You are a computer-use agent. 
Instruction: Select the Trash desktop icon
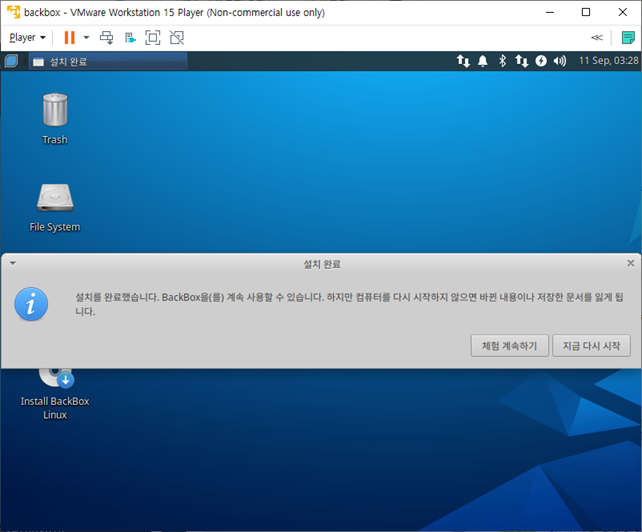(55, 119)
